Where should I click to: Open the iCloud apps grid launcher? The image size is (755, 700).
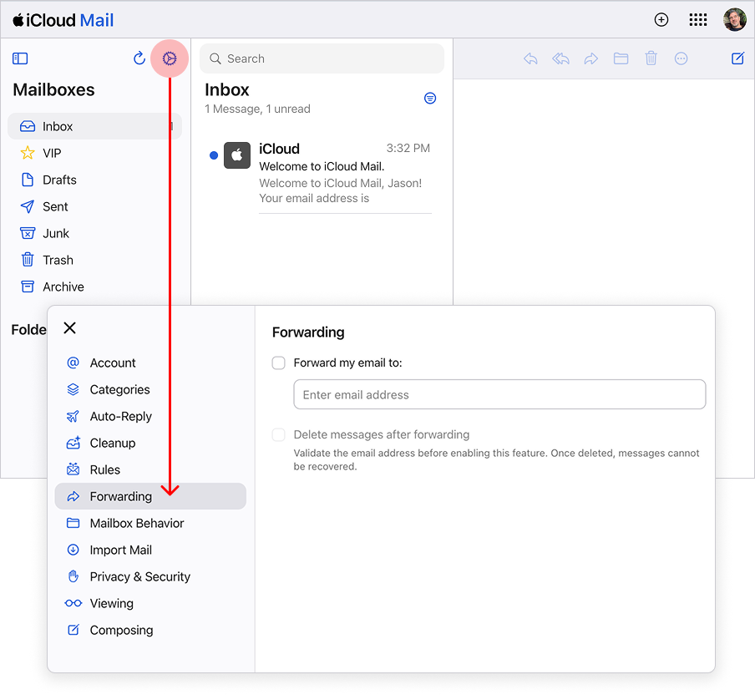click(697, 20)
